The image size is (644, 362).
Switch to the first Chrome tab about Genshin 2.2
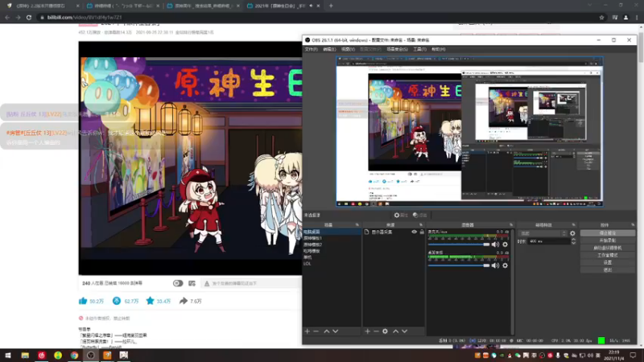[43, 6]
